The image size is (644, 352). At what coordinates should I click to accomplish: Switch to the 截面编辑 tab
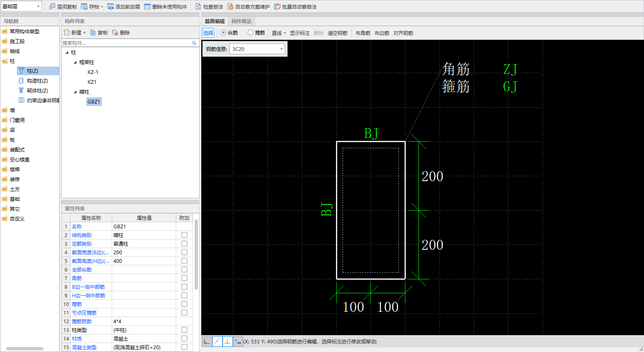pyautogui.click(x=215, y=21)
